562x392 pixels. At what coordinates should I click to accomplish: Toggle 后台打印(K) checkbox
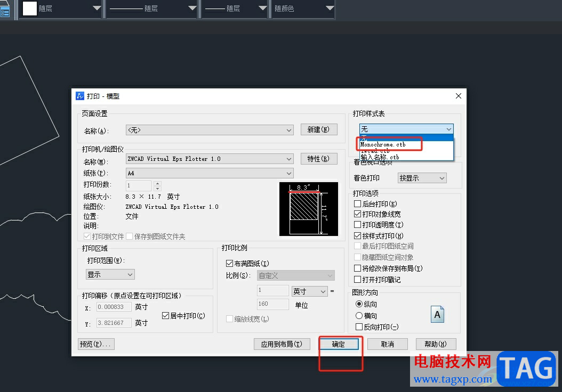357,203
